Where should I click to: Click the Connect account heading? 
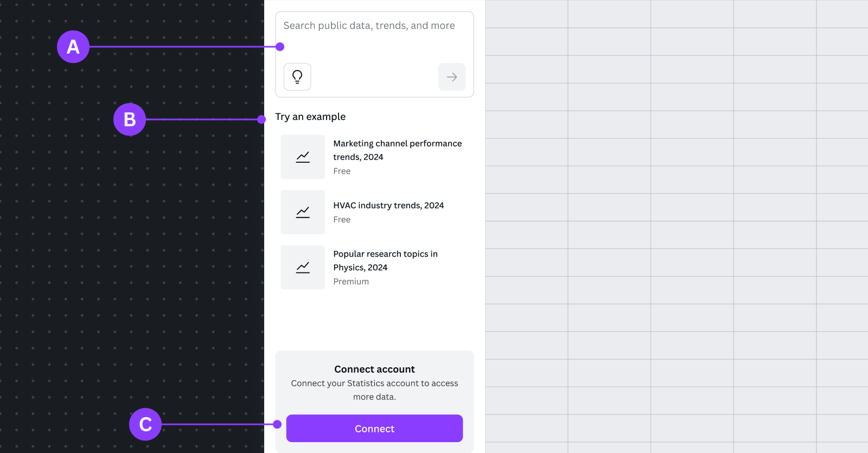click(374, 369)
